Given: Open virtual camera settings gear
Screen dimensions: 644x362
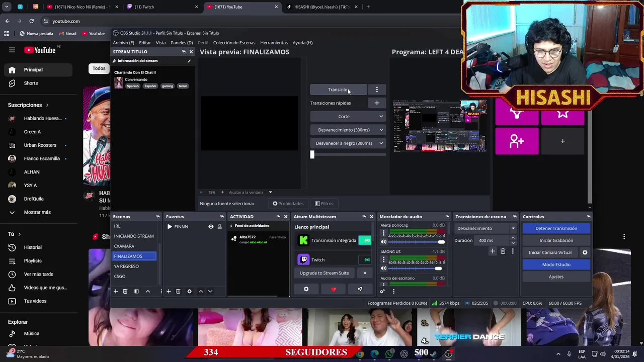Looking at the screenshot, I should 585,252.
